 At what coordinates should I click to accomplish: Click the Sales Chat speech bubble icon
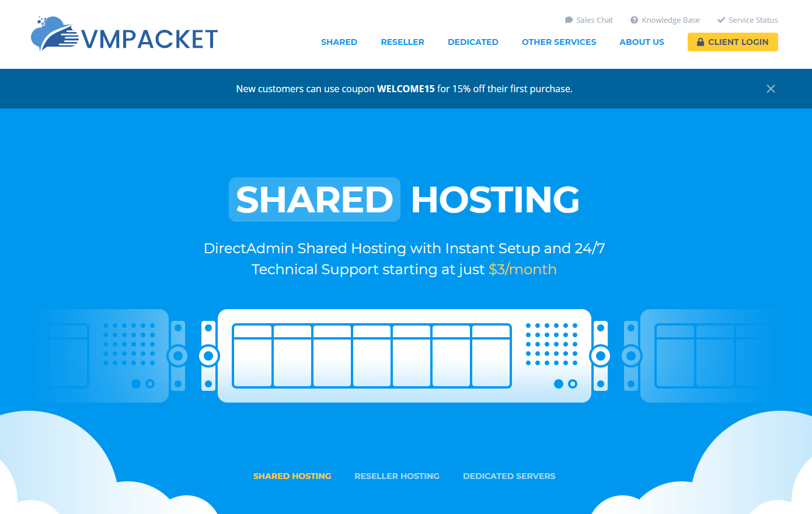coord(568,19)
